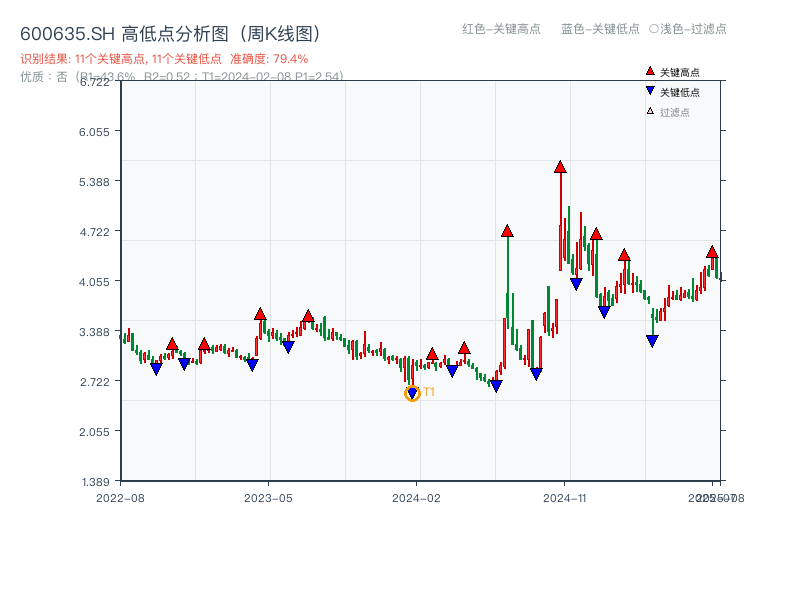800x600 pixels.
Task: Click the 6.055 y-axis label
Action: point(94,132)
